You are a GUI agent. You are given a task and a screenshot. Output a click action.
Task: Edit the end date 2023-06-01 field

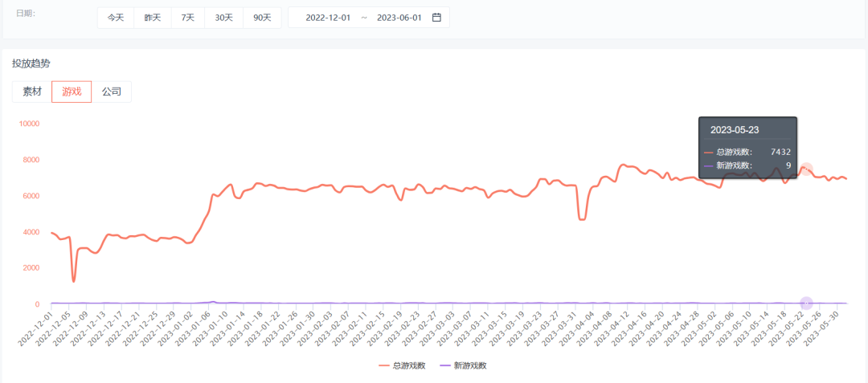(x=399, y=18)
